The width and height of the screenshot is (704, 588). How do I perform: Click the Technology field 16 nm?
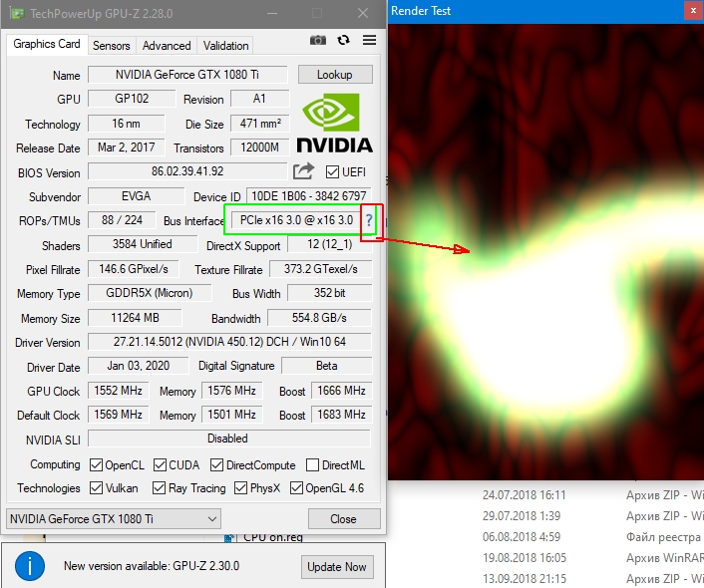coord(127,124)
